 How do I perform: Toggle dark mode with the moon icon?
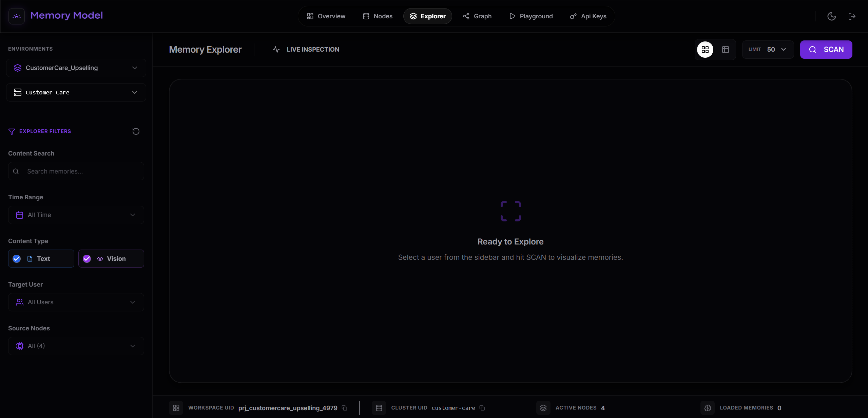831,16
